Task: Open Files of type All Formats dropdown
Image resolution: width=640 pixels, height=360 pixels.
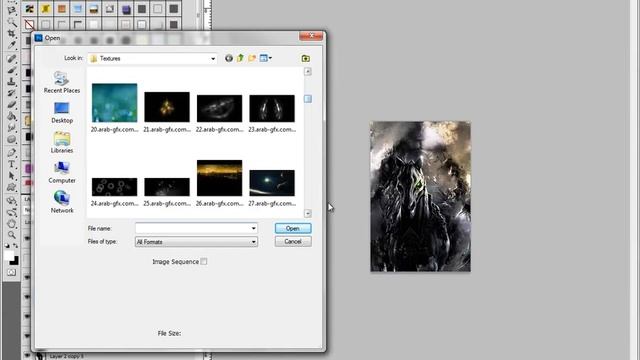Action: point(196,242)
